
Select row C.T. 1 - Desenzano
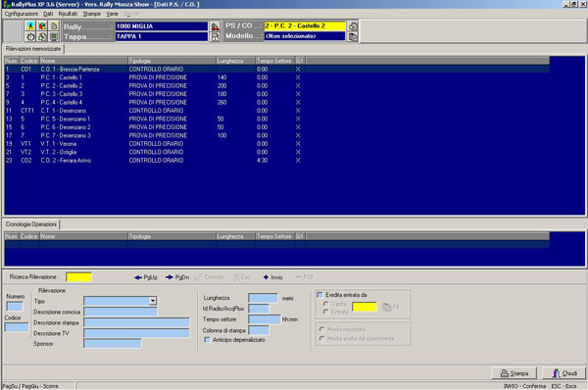click(277, 111)
